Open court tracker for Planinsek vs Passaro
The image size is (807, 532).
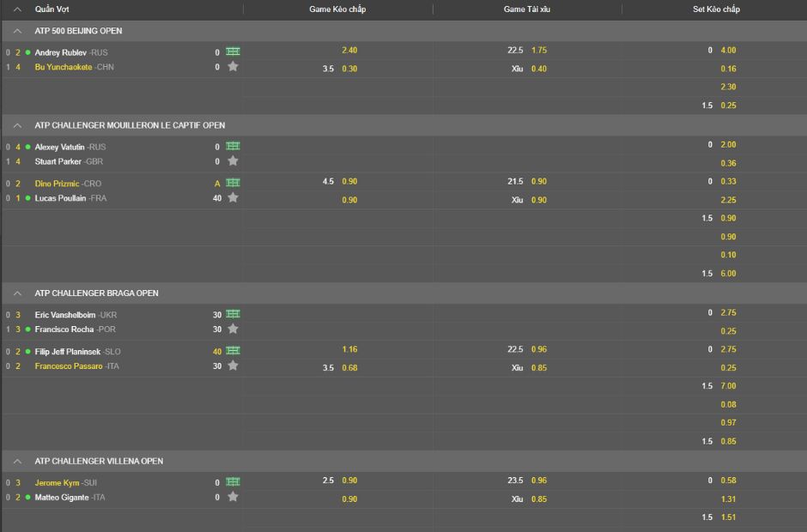(233, 351)
